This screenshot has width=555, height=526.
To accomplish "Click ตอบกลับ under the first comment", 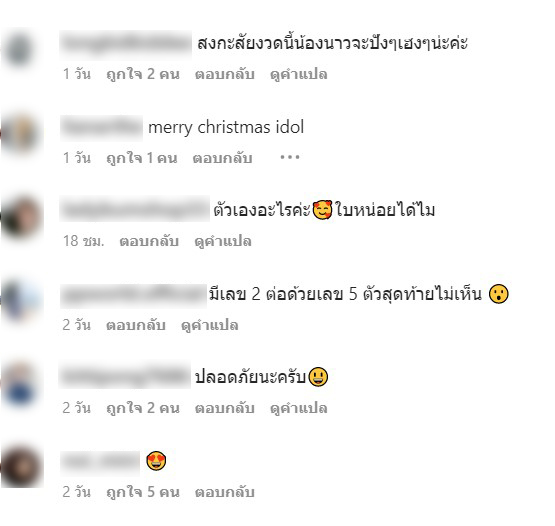I will (225, 74).
